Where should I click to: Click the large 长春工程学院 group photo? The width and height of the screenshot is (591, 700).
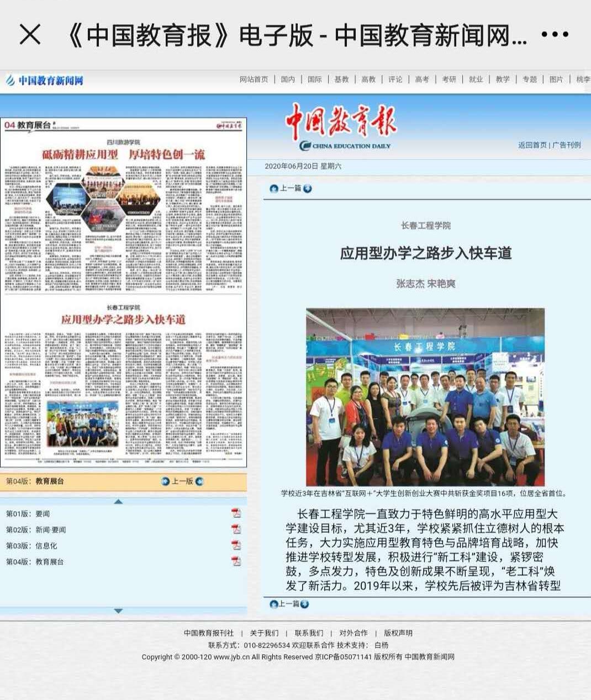425,397
